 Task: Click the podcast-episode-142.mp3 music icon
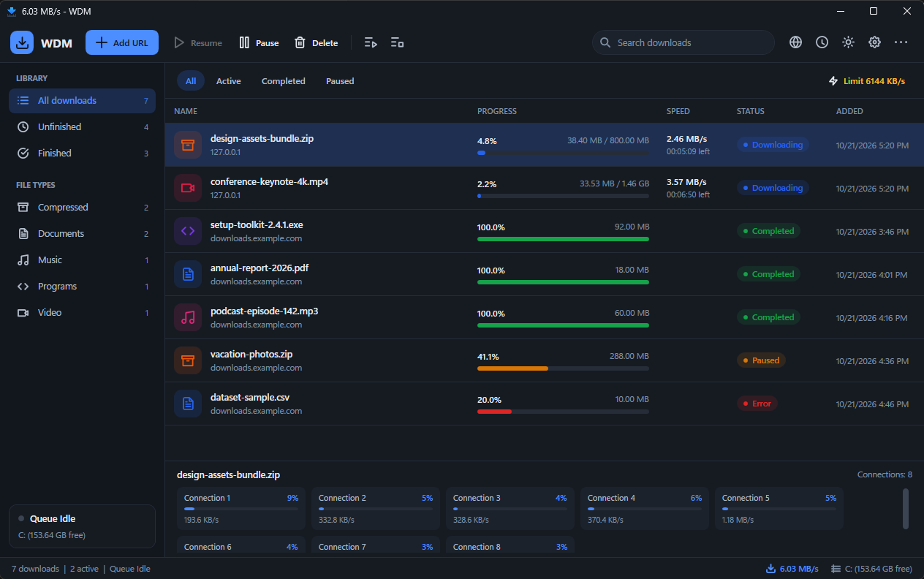tap(188, 317)
